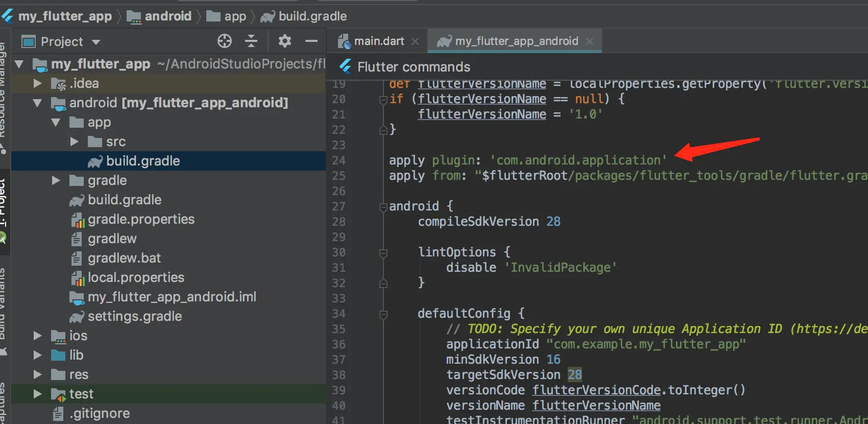Click app in the breadcrumb path
This screenshot has width=868, height=424.
tap(226, 16)
